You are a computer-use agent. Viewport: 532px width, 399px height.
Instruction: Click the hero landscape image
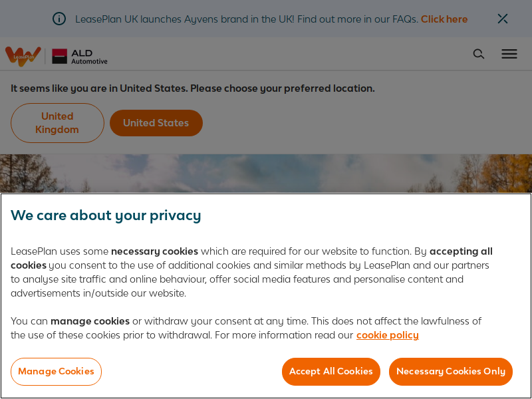click(266, 174)
